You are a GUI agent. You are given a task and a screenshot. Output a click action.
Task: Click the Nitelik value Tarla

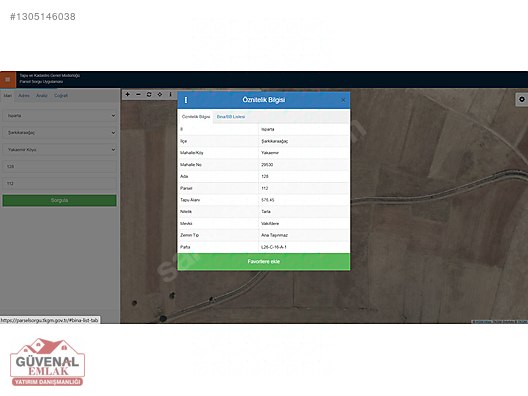coord(266,212)
